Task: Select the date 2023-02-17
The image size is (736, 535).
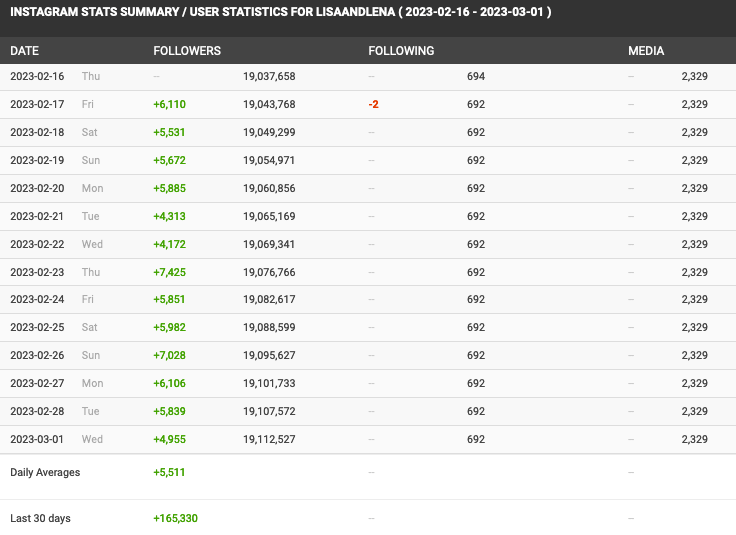Action: tap(37, 104)
